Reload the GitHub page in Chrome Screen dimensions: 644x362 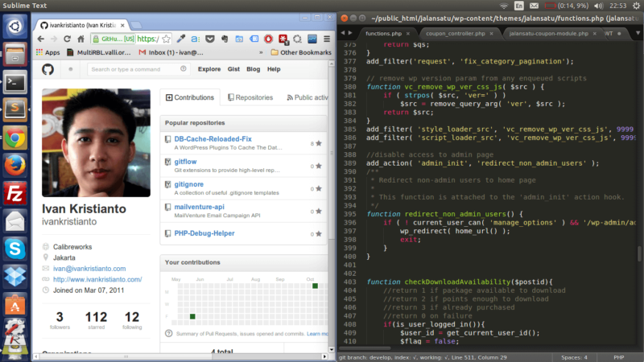[67, 39]
